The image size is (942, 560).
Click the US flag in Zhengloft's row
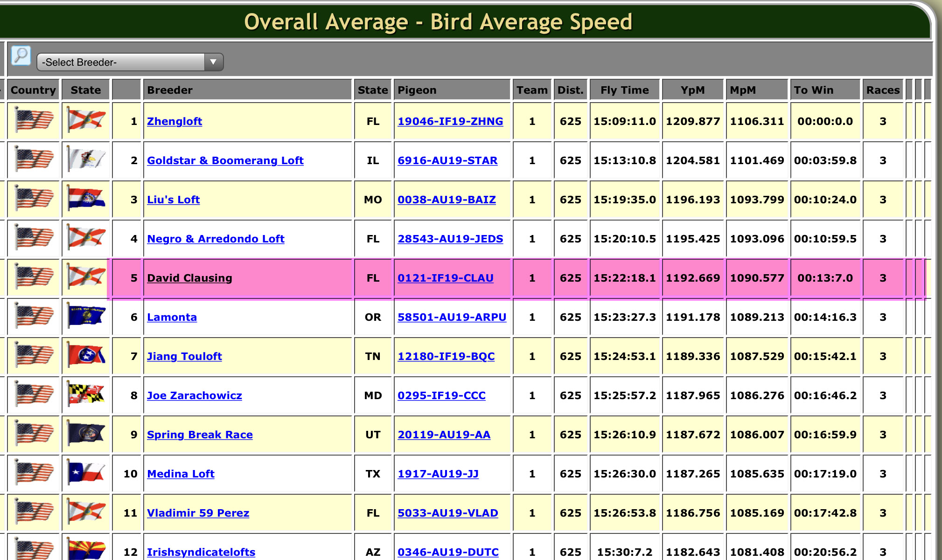pyautogui.click(x=34, y=121)
